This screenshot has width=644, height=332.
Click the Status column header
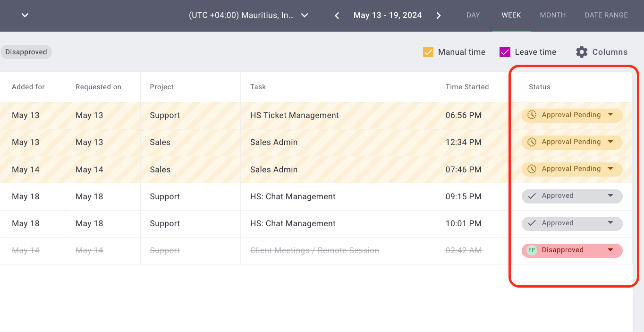[540, 87]
